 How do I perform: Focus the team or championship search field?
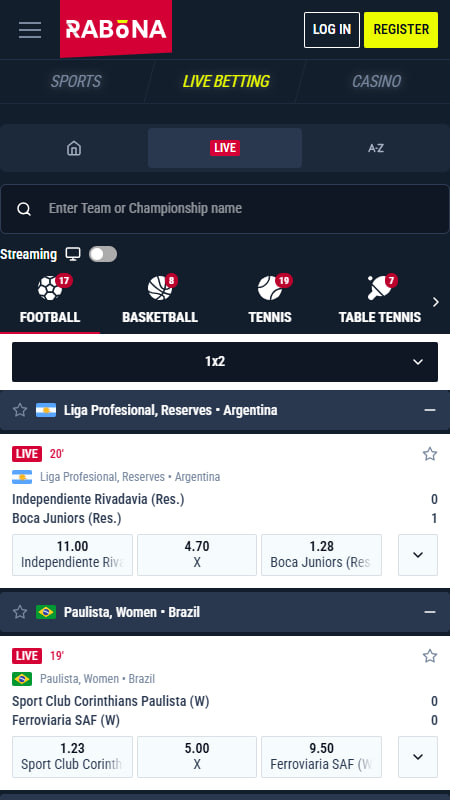[225, 209]
